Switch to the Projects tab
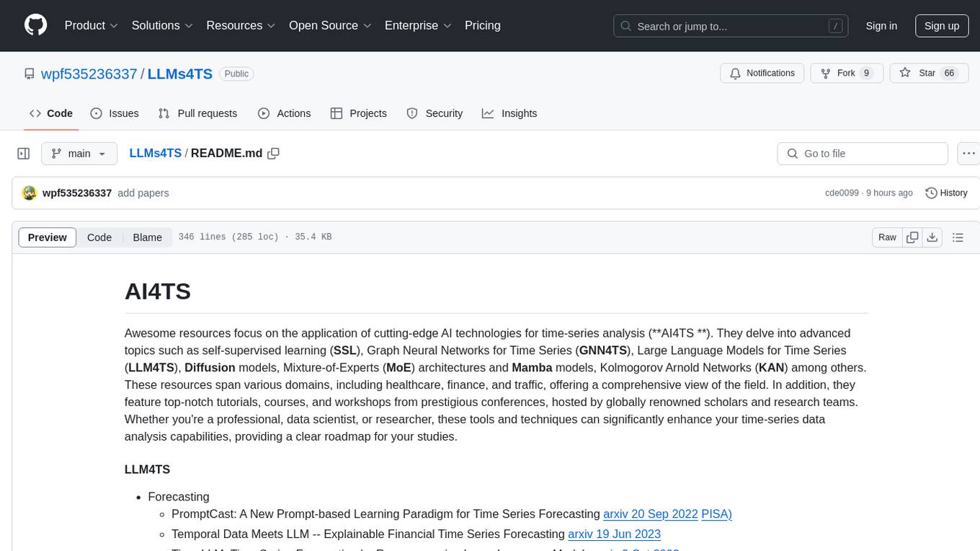This screenshot has height=551, width=980. tap(359, 113)
